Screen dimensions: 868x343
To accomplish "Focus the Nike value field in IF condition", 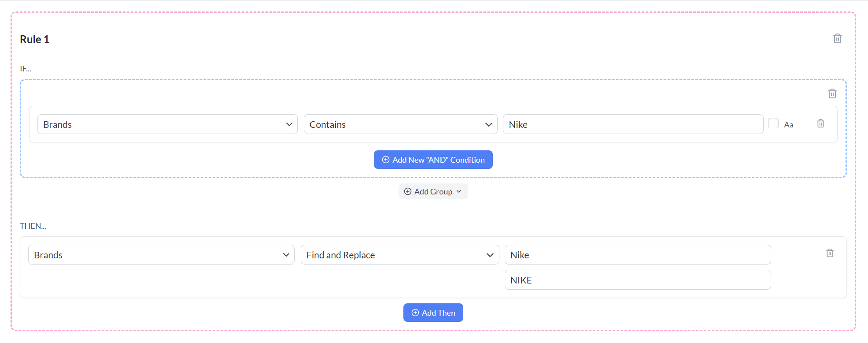I will coord(633,124).
